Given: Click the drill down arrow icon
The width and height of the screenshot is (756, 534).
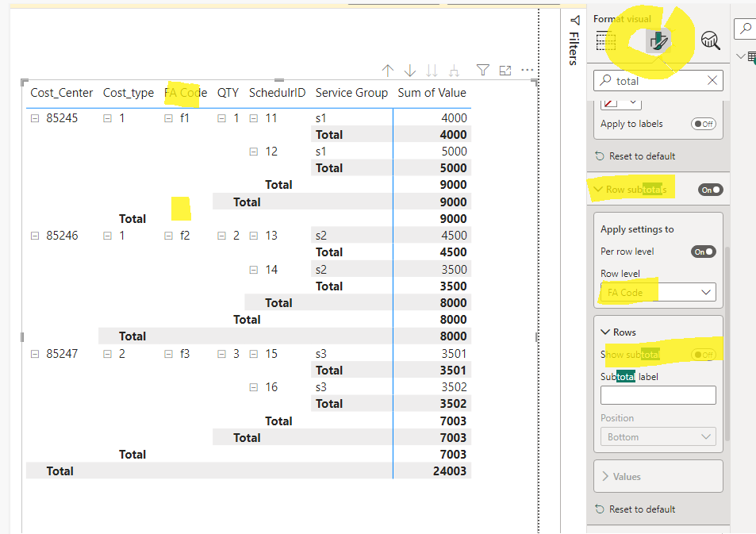Looking at the screenshot, I should [410, 71].
